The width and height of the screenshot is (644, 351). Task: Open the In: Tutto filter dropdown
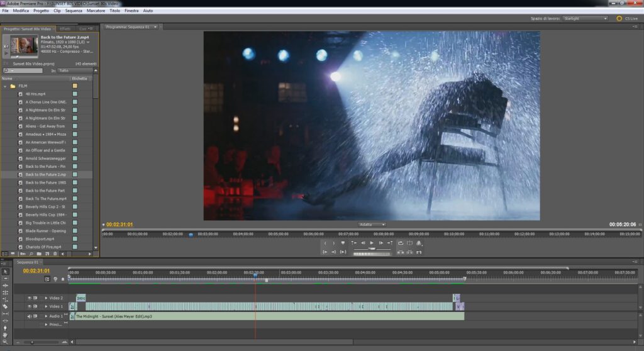(x=75, y=70)
